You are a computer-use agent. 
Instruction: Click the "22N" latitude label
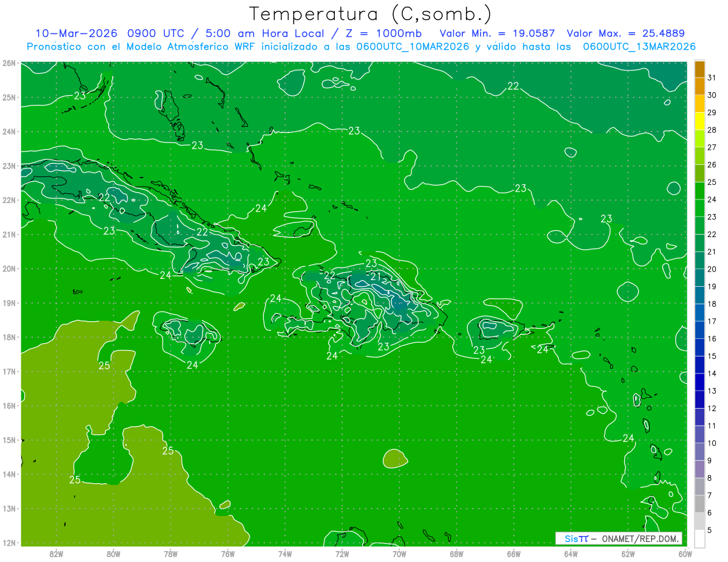(x=8, y=200)
